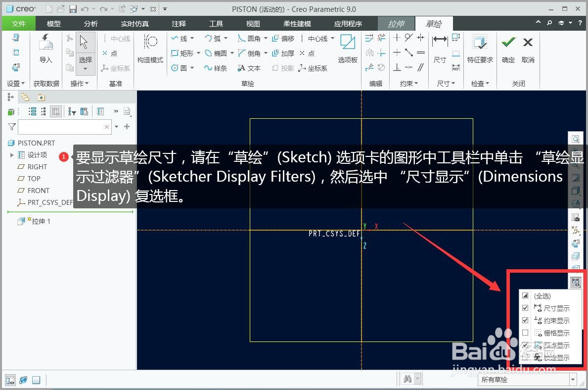Apply the perpendicular constraint icon
Image resolution: width=588 pixels, height=390 pixels.
click(x=397, y=68)
